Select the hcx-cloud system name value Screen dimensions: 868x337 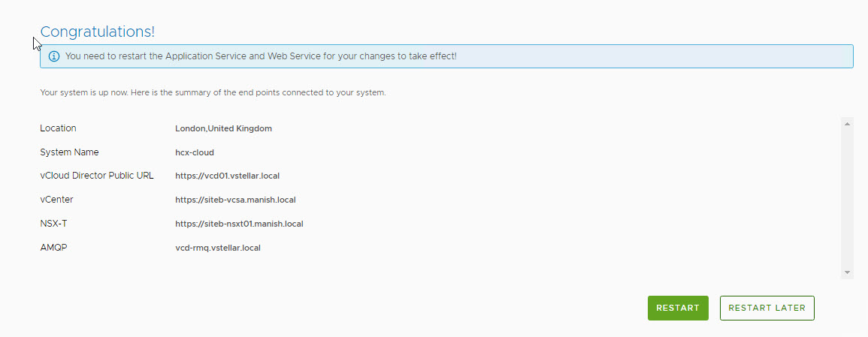click(195, 152)
